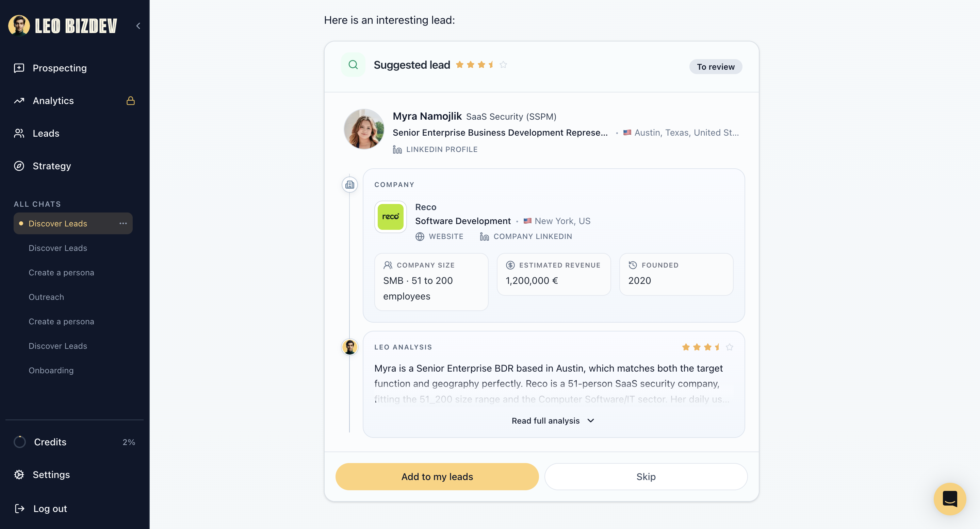Open the Onboarding chat
The image size is (980, 529).
[51, 371]
